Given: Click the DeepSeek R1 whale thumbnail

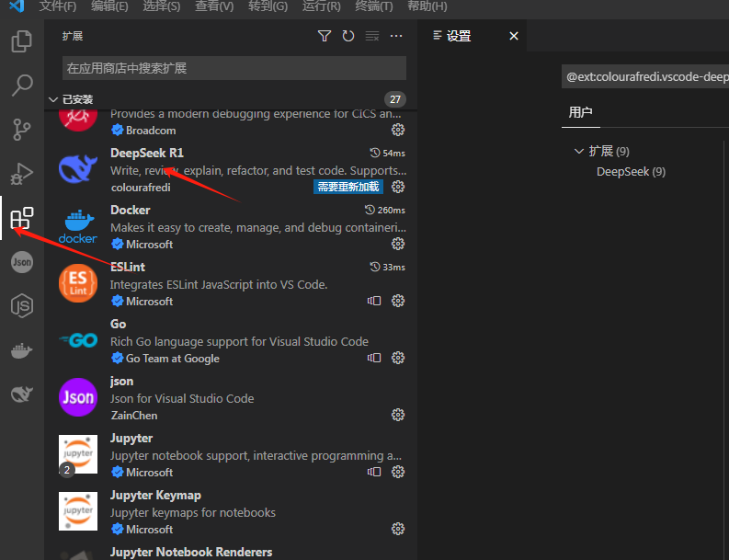Looking at the screenshot, I should (x=78, y=170).
